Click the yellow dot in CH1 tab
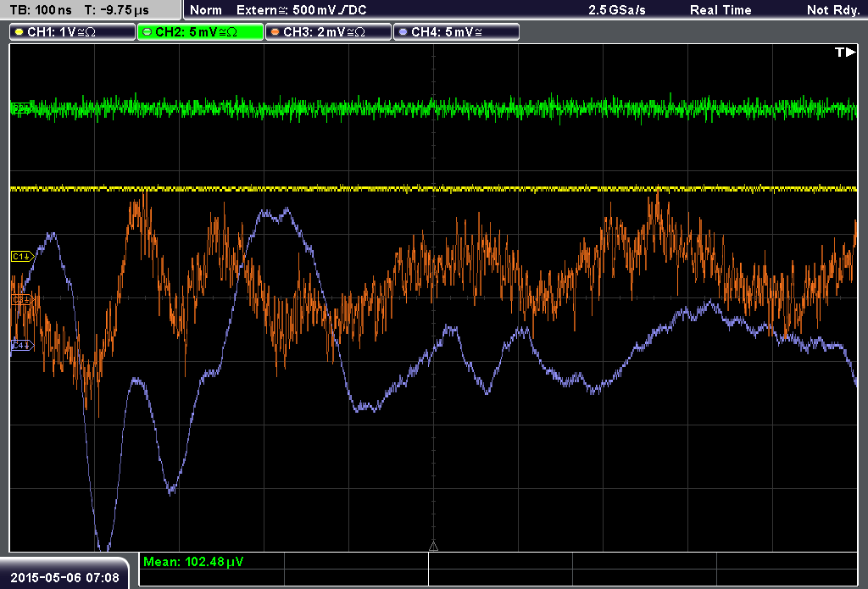The image size is (868, 589). tap(19, 32)
